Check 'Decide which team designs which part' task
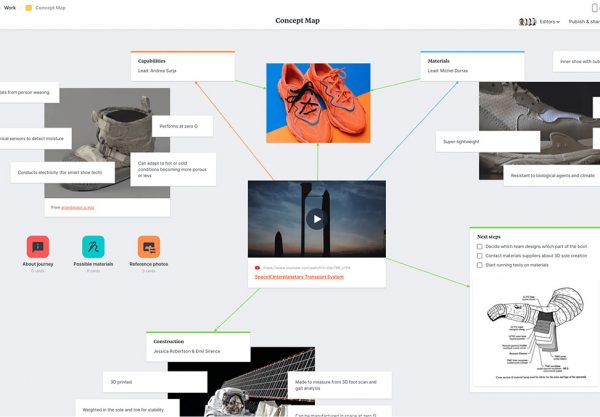Viewport: 600px width, 417px height. (479, 246)
